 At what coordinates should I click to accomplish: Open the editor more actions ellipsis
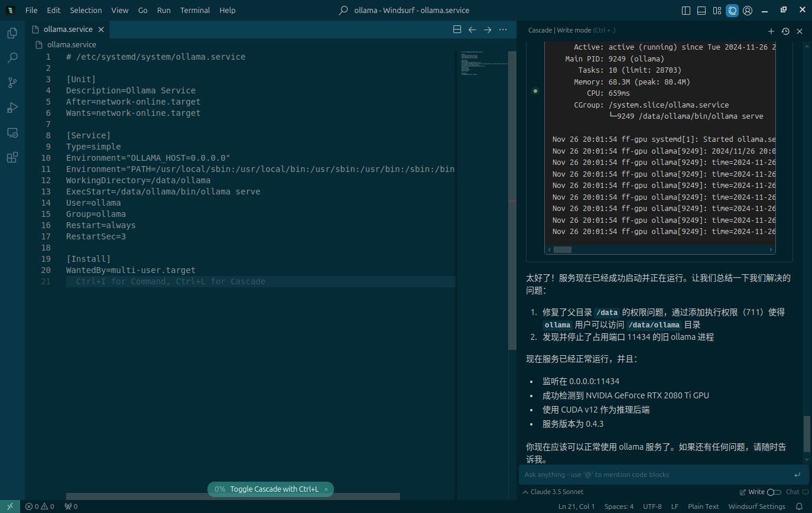tap(503, 30)
